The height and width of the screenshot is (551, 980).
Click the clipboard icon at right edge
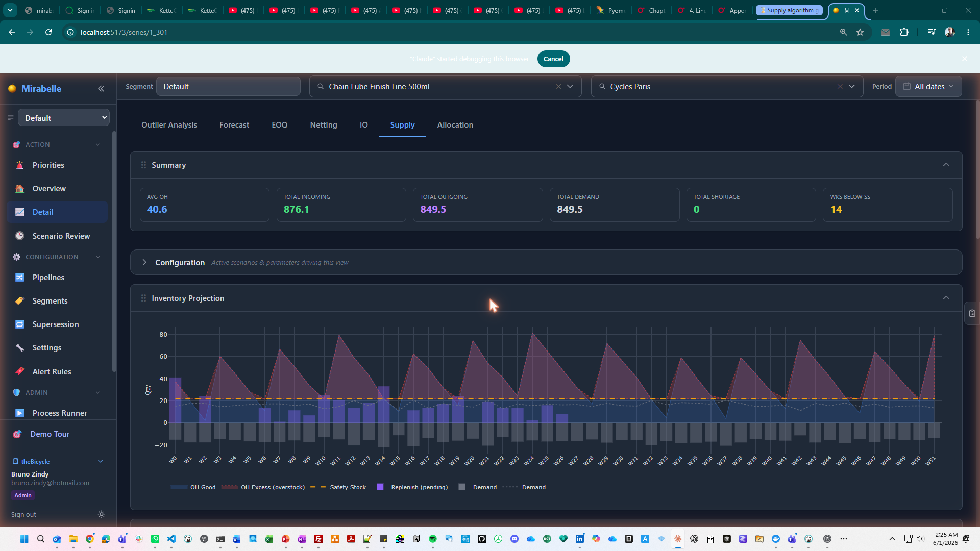972,314
